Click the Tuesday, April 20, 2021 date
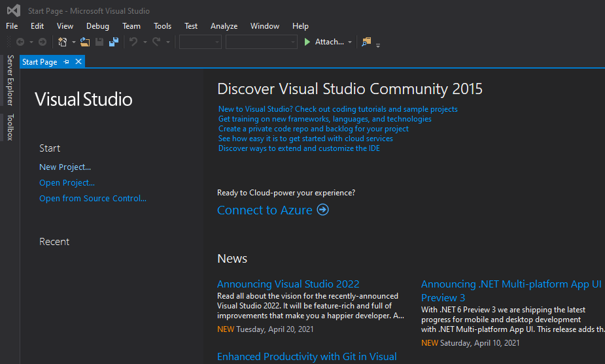This screenshot has width=605, height=364. pyautogui.click(x=275, y=329)
